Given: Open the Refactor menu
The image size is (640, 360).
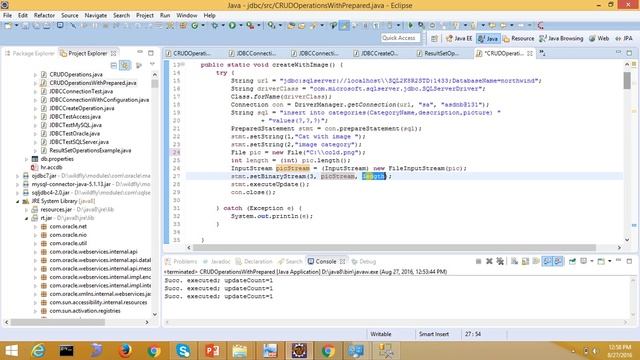Looking at the screenshot, I should [x=44, y=15].
